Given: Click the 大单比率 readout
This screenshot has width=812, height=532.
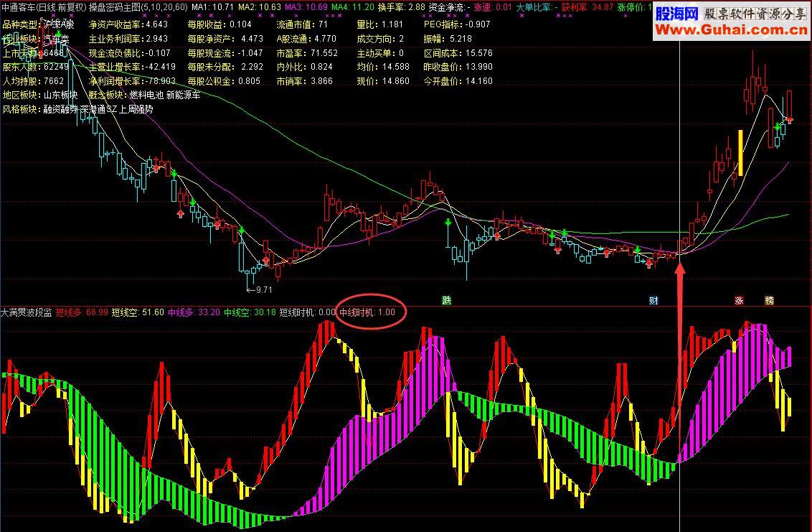Looking at the screenshot, I should pos(537,7).
